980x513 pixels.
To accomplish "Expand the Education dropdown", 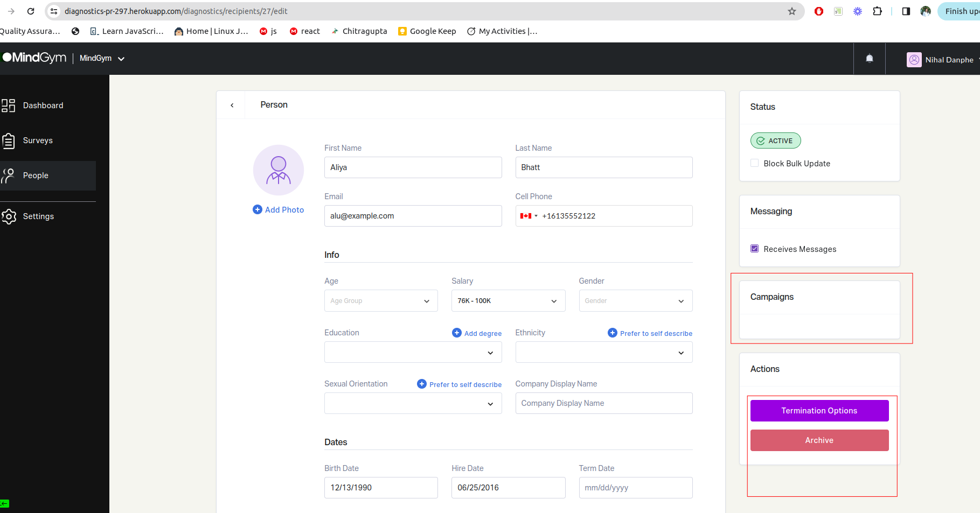I will (413, 353).
